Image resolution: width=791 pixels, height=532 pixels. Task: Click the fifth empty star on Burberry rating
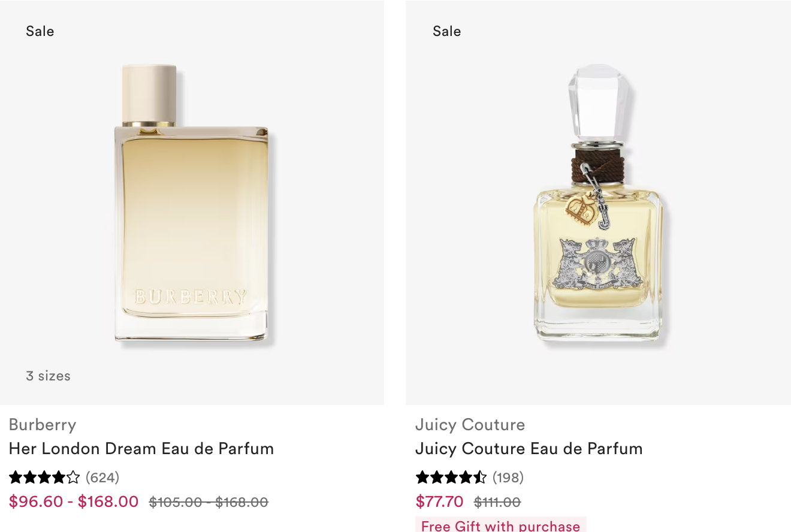pos(73,477)
